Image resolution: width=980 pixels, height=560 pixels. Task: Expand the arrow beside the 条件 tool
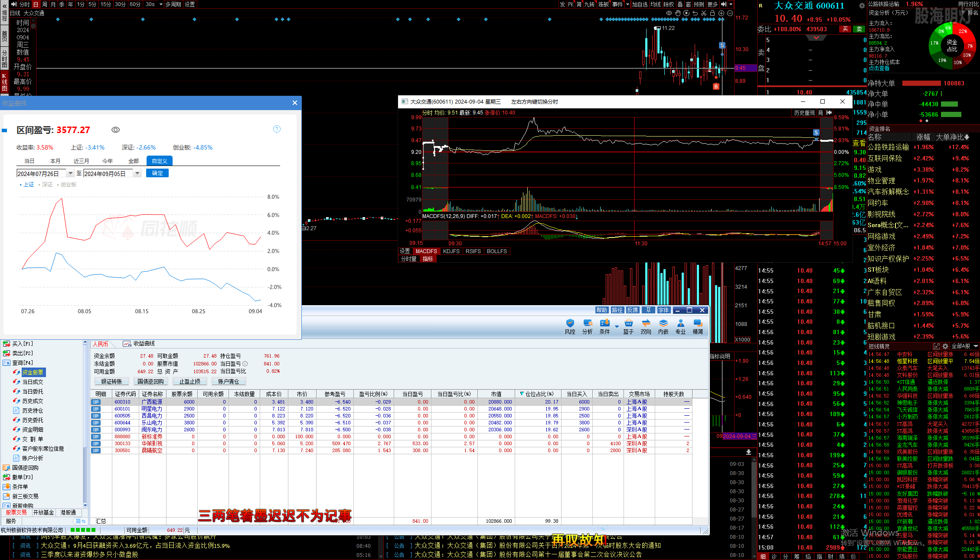[x=617, y=327]
